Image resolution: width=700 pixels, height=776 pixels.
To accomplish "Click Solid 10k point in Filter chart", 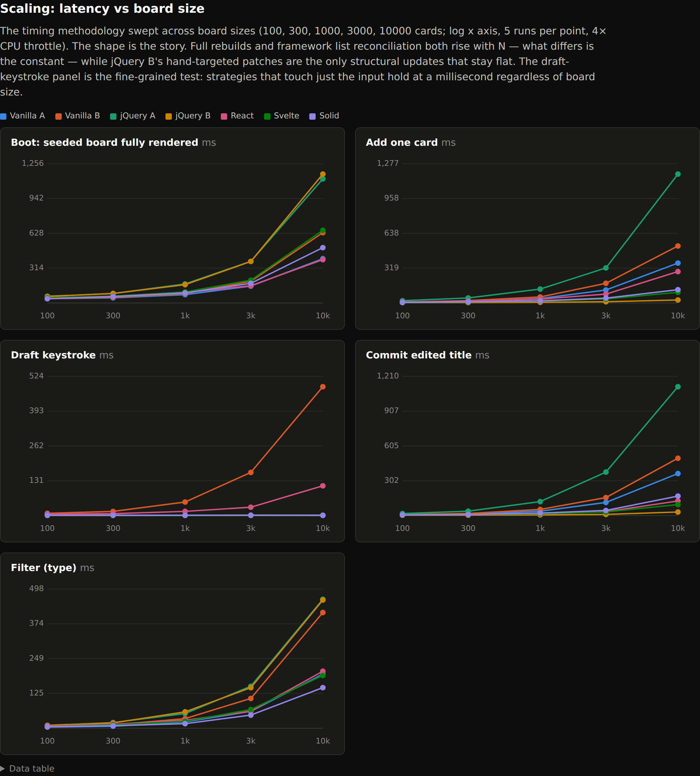I will tap(323, 688).
